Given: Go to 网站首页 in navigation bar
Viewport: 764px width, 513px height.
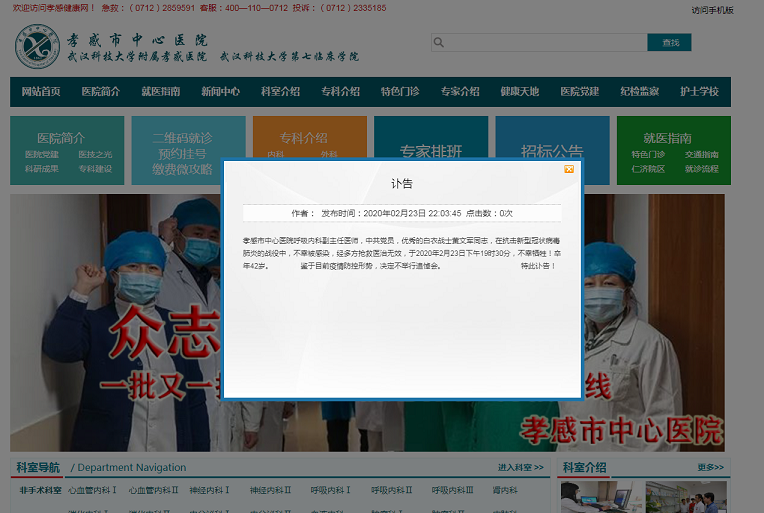Looking at the screenshot, I should tap(41, 92).
